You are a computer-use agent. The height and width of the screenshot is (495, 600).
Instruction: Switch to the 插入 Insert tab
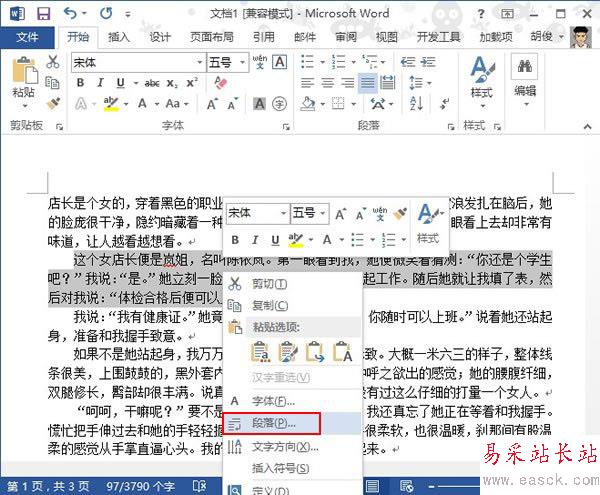point(118,37)
